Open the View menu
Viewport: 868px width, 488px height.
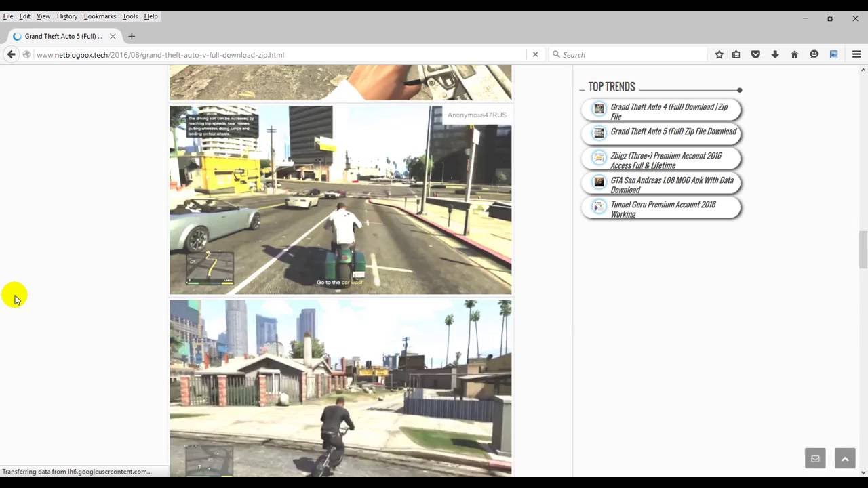[x=43, y=16]
